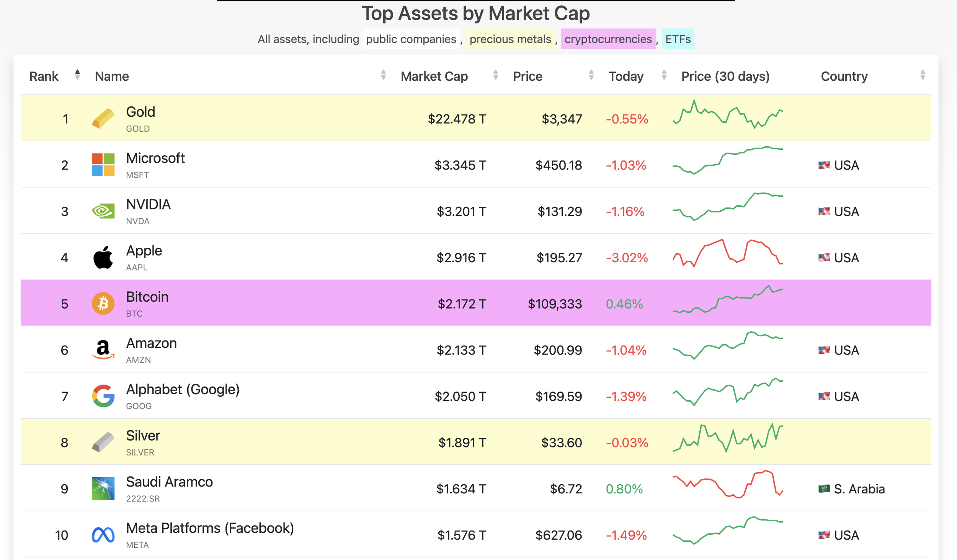Viewport: 957px width, 560px height.
Task: Click the Silver bar icon
Action: 103,442
